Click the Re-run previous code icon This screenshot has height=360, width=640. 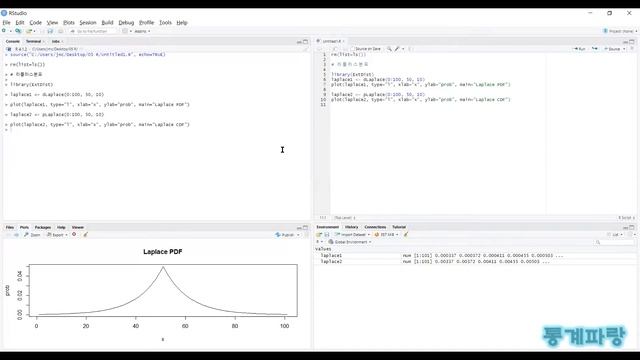pyautogui.click(x=595, y=49)
